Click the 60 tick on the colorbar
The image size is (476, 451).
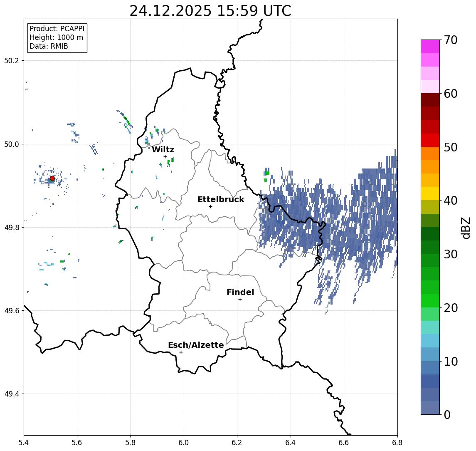[451, 94]
